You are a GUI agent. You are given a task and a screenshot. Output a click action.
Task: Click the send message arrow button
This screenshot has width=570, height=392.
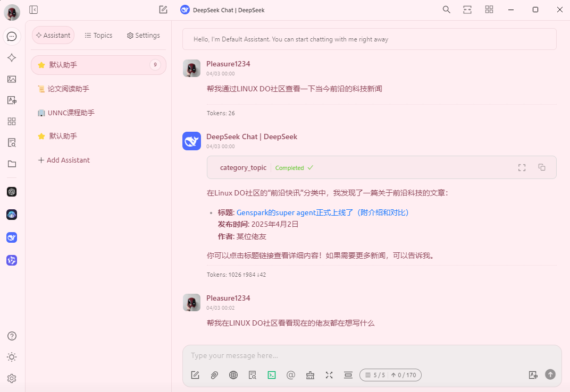tap(550, 374)
